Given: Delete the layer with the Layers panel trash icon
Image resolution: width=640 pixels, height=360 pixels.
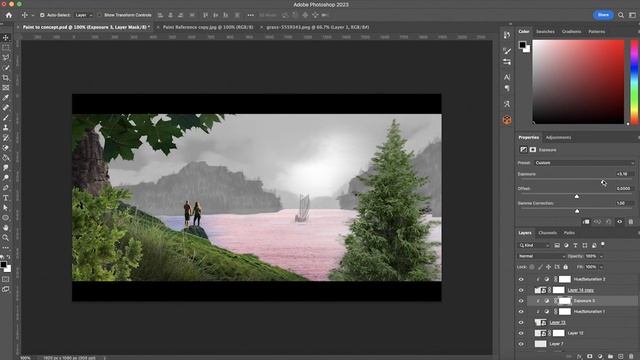Looking at the screenshot, I should [x=631, y=356].
